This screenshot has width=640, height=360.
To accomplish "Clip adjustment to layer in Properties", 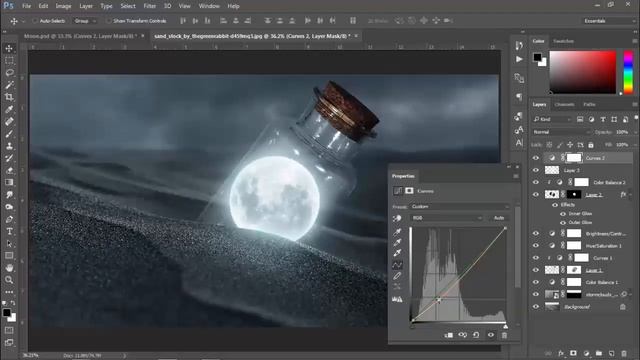I will click(x=448, y=335).
